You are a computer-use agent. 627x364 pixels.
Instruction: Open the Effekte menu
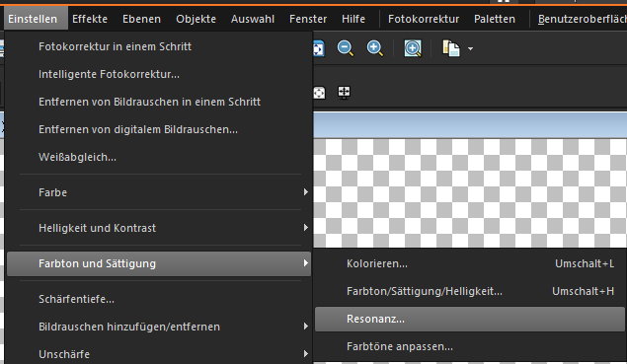(x=90, y=19)
